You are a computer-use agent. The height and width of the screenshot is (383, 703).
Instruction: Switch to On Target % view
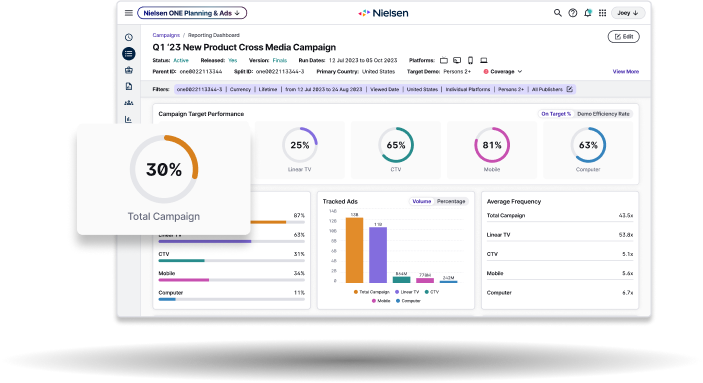click(x=556, y=114)
